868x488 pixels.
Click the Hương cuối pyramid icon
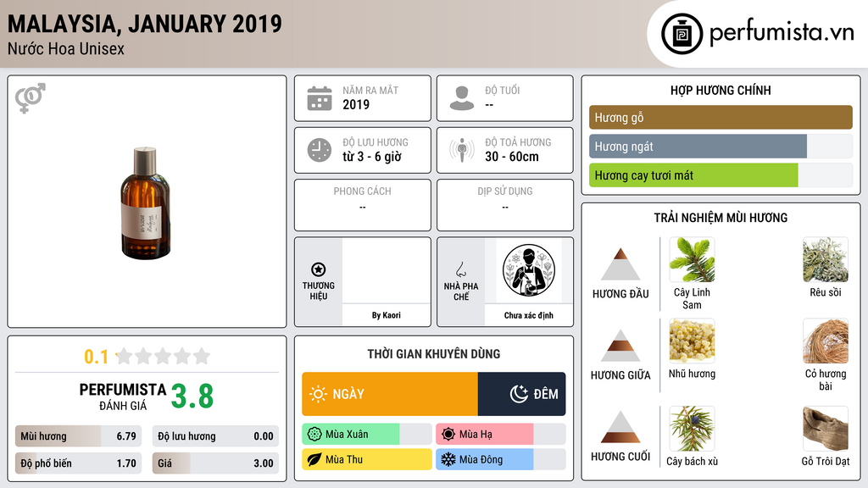[620, 427]
